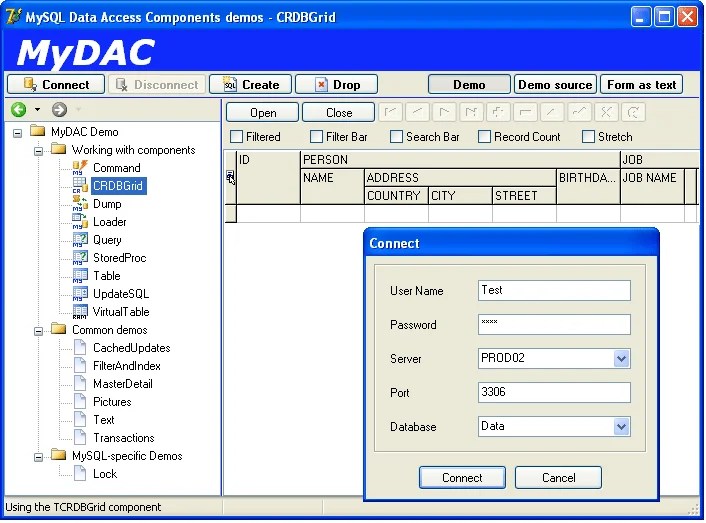Click the JOB NAME column header

point(652,186)
